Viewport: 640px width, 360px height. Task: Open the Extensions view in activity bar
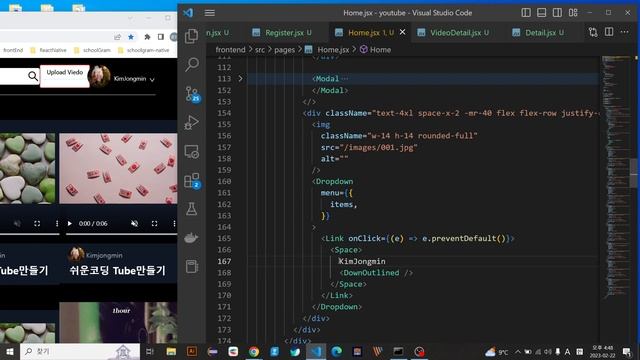[x=192, y=180]
